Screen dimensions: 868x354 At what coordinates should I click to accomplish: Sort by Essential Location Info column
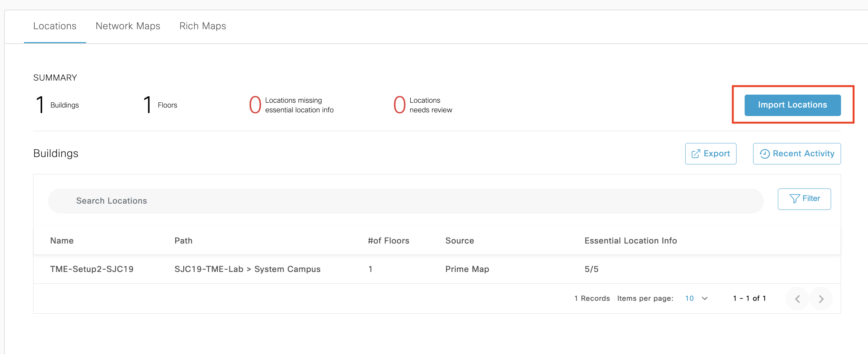coord(631,241)
